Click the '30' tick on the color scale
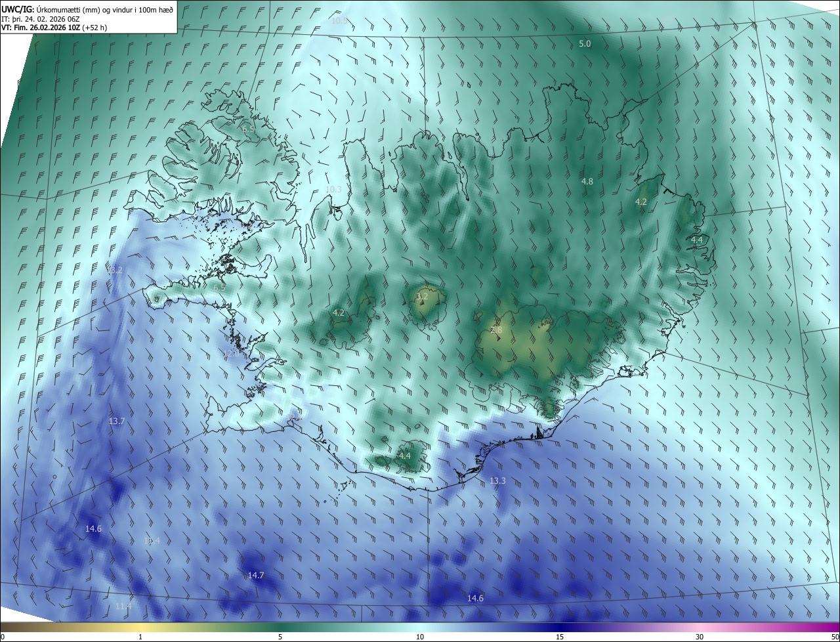The width and height of the screenshot is (840, 642). click(700, 637)
